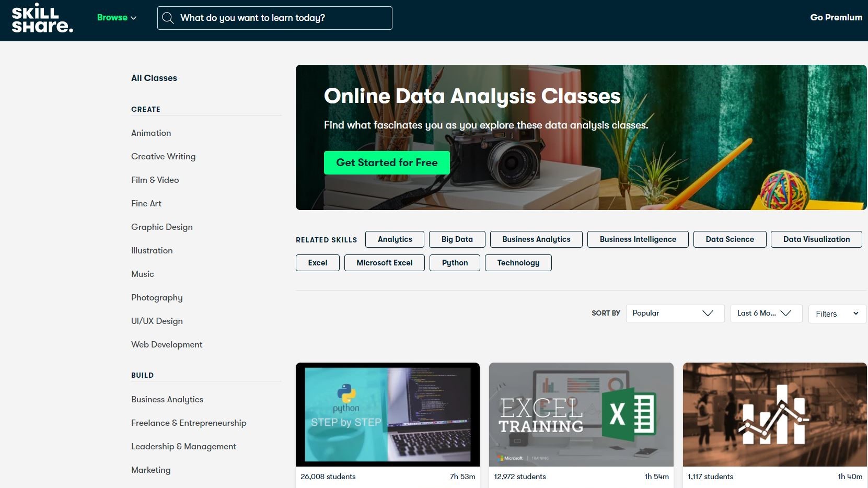Click the '1h 40m' duration text

coord(850,477)
